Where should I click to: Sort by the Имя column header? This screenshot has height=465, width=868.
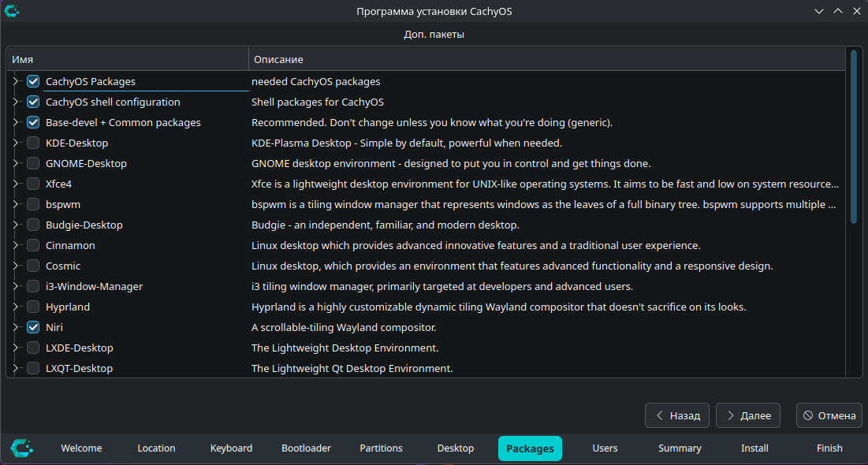(x=127, y=59)
